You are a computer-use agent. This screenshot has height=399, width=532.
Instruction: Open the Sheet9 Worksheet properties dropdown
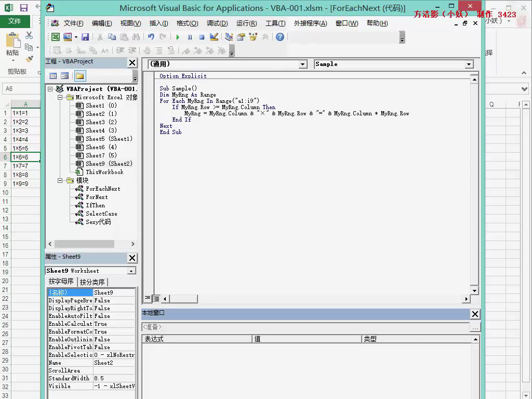pyautogui.click(x=131, y=271)
